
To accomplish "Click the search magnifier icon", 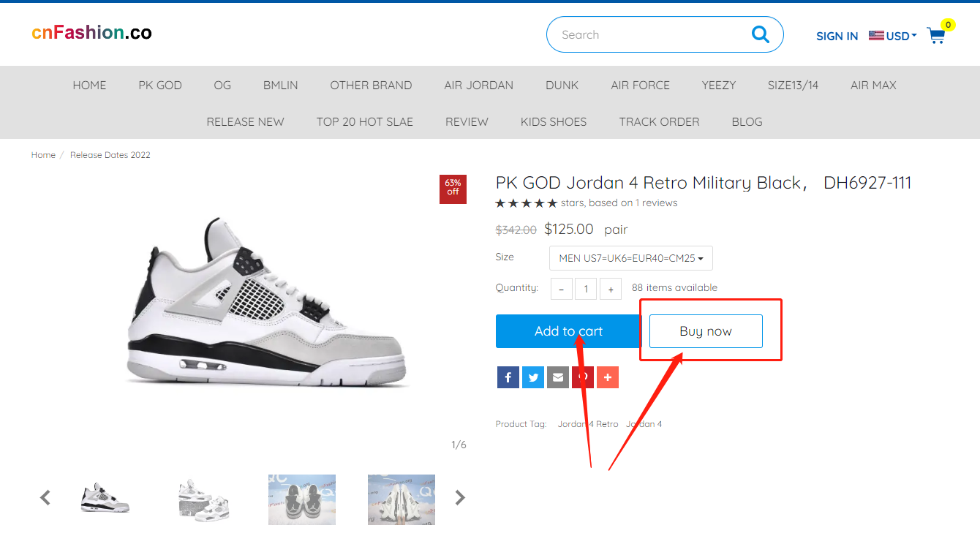I will click(x=761, y=34).
